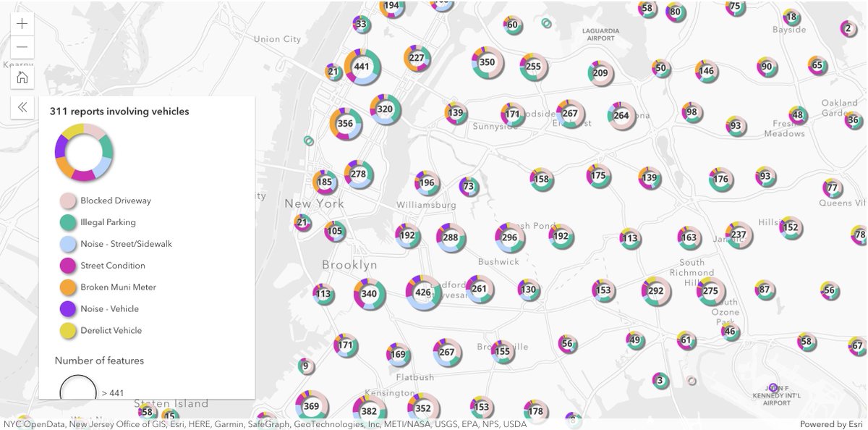Viewport: 868px width, 430px height.
Task: Open the 178 reports cluster
Action: click(x=535, y=412)
